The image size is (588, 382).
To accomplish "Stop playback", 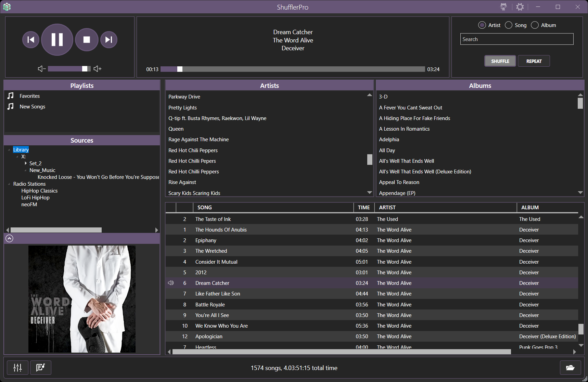I will 87,40.
